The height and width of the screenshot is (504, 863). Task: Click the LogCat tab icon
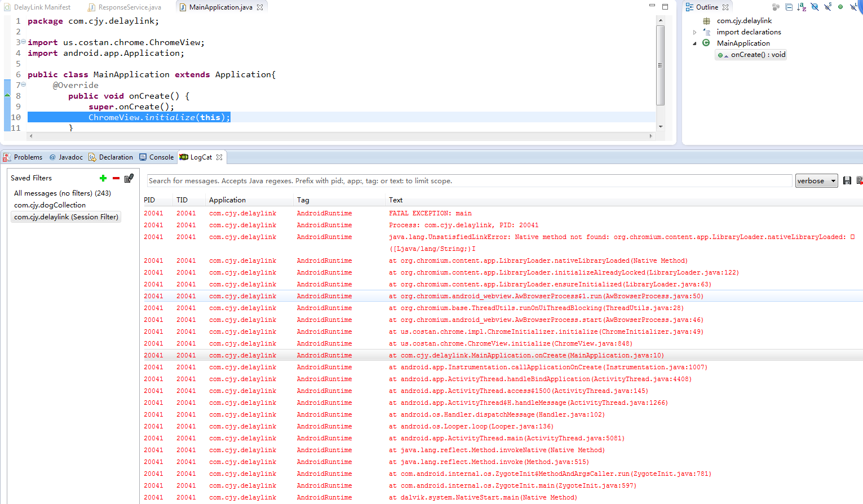click(184, 157)
